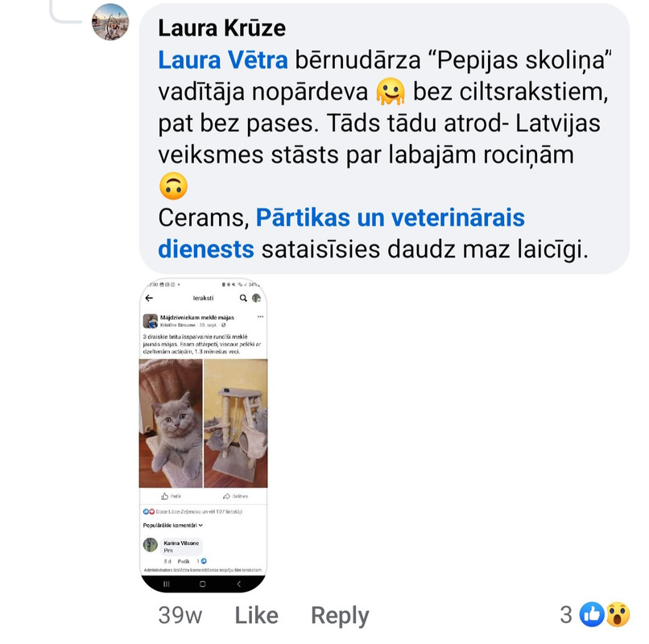Tap the back arrow in Ieraksti header

coord(150,298)
